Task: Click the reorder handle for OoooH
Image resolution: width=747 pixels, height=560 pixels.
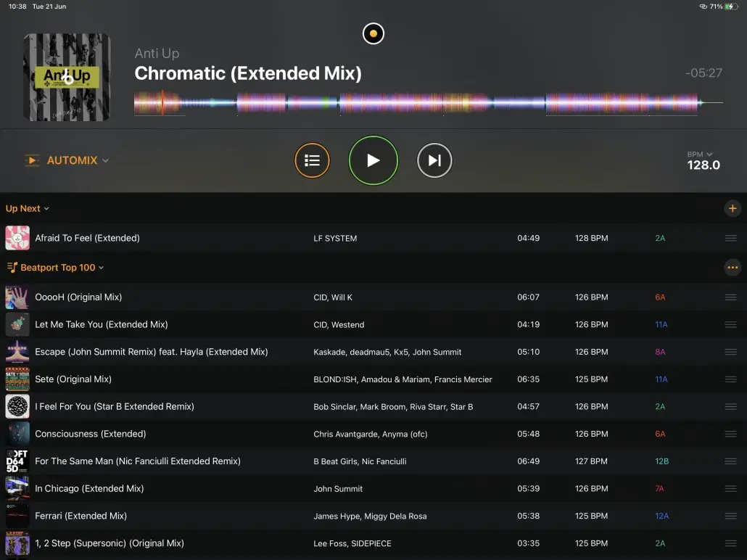Action: [x=731, y=297]
